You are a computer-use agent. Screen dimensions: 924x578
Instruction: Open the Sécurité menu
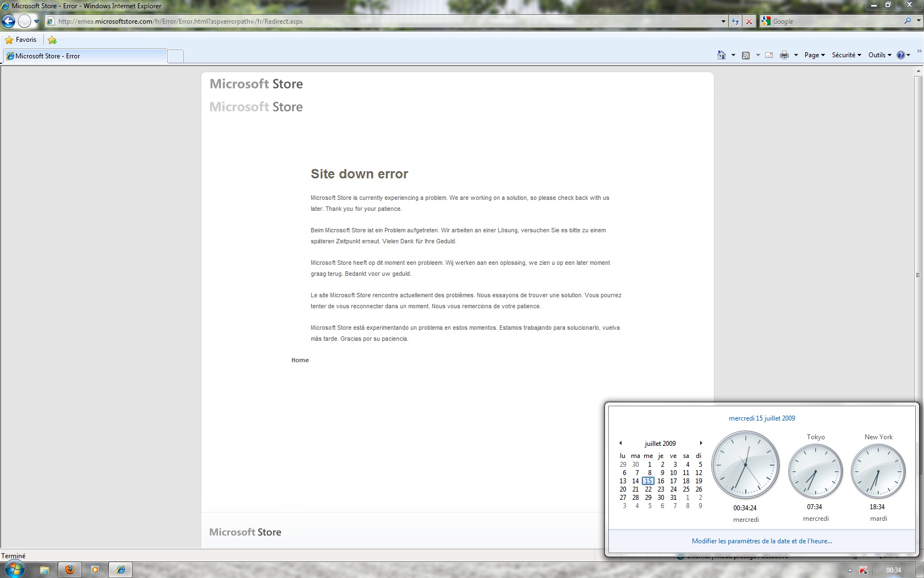(x=846, y=55)
